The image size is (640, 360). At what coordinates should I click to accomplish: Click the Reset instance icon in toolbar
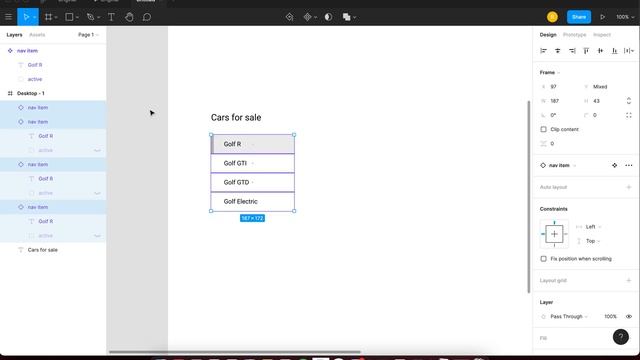(x=289, y=17)
